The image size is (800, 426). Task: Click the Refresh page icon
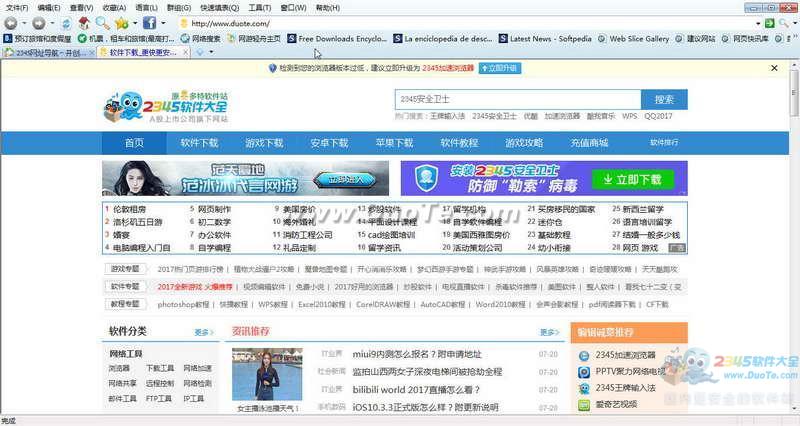pyautogui.click(x=66, y=23)
